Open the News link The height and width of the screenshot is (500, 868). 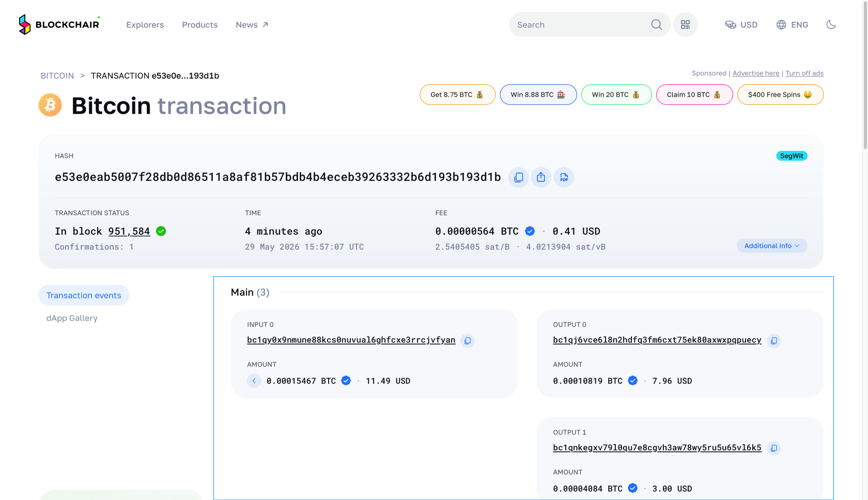tap(252, 25)
